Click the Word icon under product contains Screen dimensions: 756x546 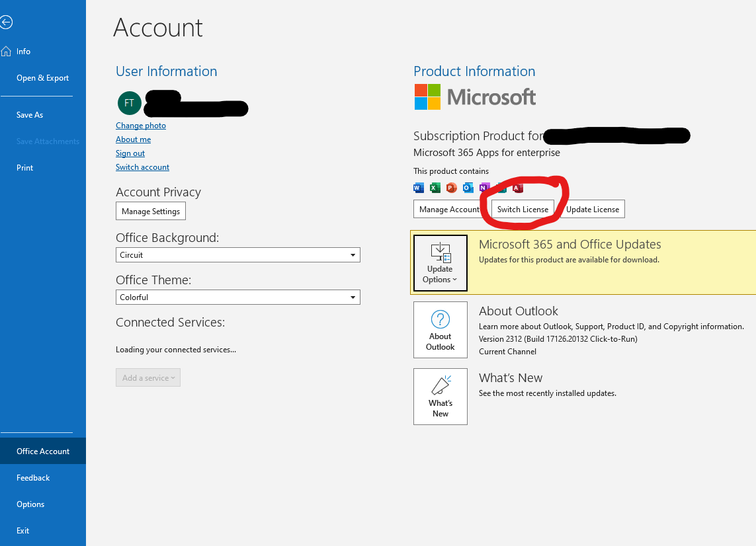coord(419,188)
